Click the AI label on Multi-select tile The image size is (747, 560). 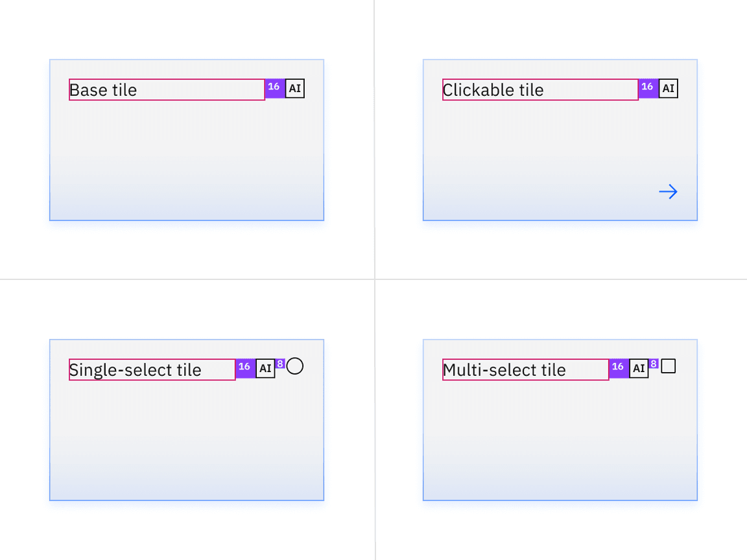(x=639, y=369)
